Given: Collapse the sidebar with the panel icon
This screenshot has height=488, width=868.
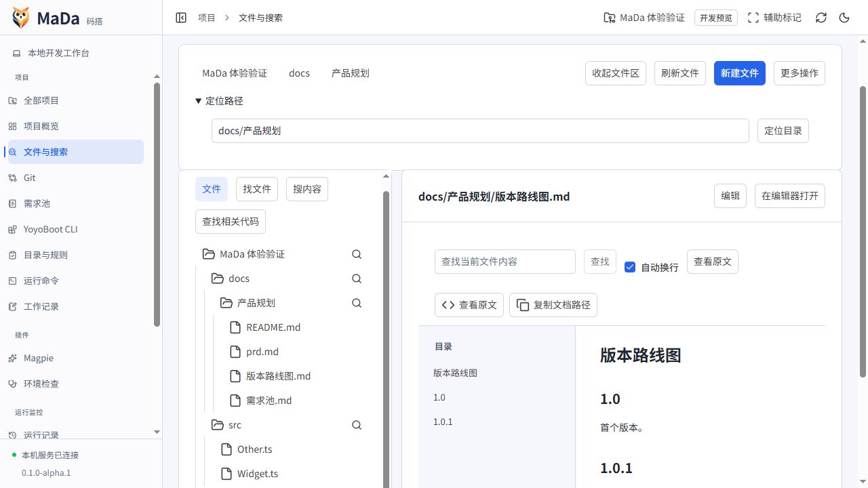Looking at the screenshot, I should (x=181, y=18).
